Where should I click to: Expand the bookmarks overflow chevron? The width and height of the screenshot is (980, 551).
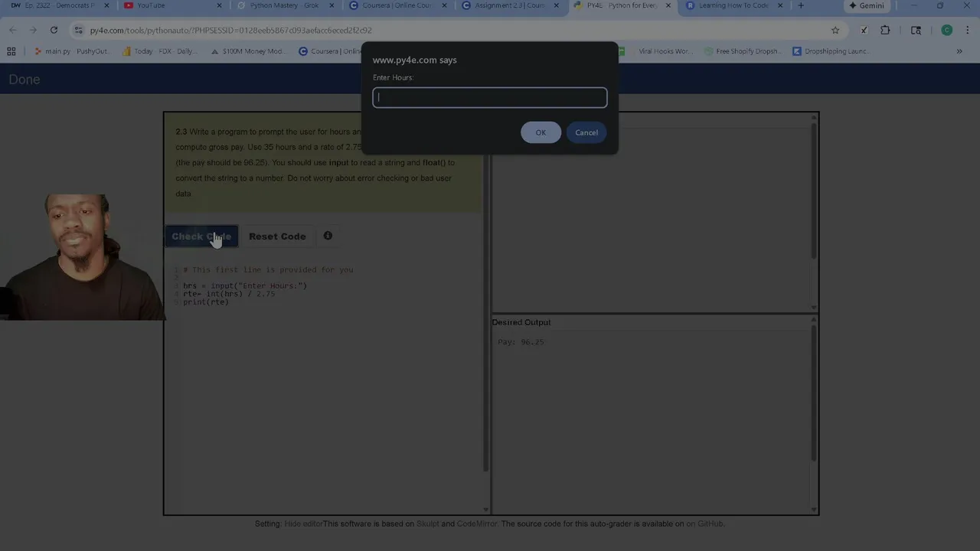point(959,51)
